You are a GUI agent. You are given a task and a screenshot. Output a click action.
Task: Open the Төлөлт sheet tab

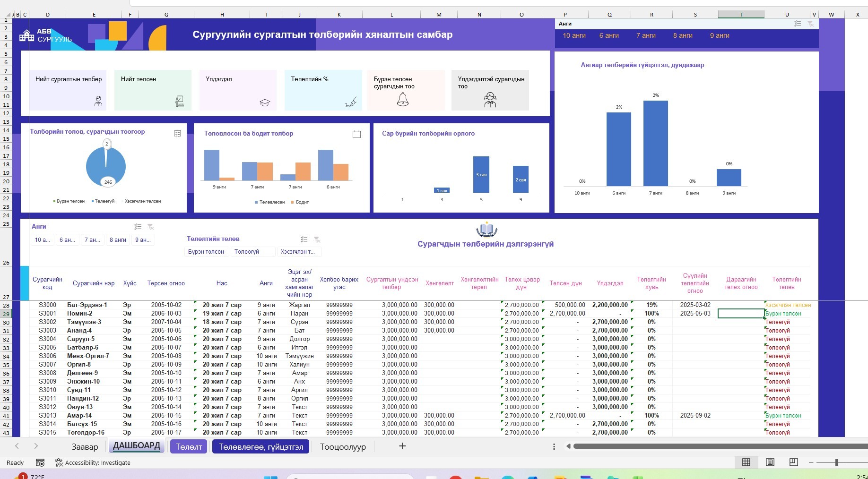(x=189, y=446)
